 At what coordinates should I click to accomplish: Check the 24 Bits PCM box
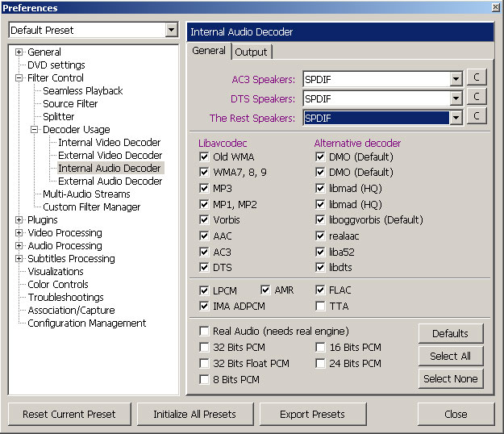(x=320, y=363)
